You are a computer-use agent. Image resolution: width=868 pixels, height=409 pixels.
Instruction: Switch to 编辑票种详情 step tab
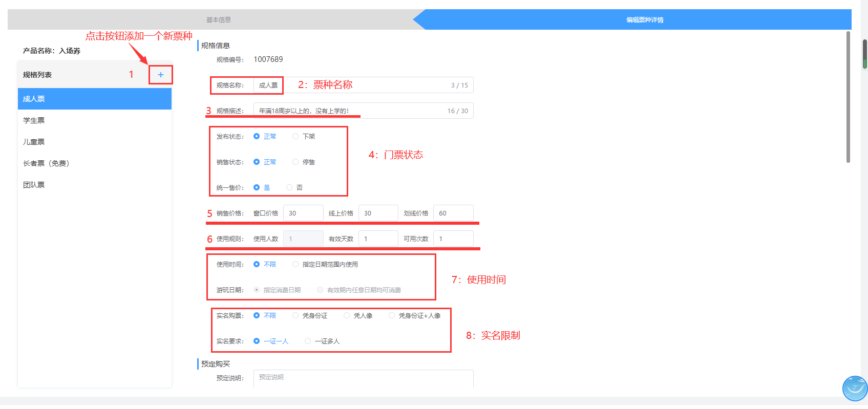coord(644,20)
